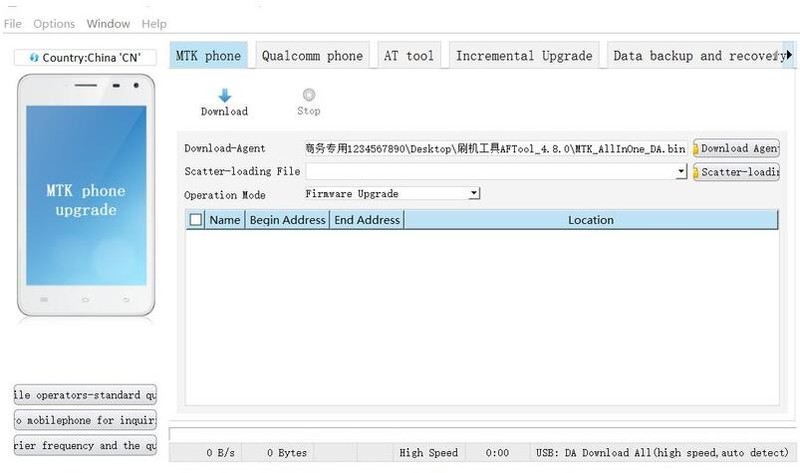
Task: Click the carrier frequency query button
Action: (85, 445)
